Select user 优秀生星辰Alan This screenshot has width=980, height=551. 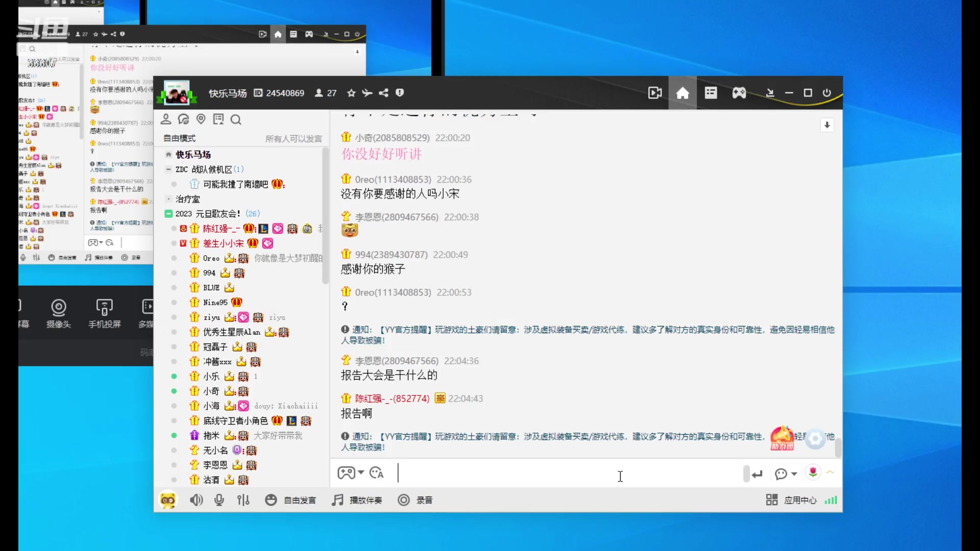tap(231, 332)
